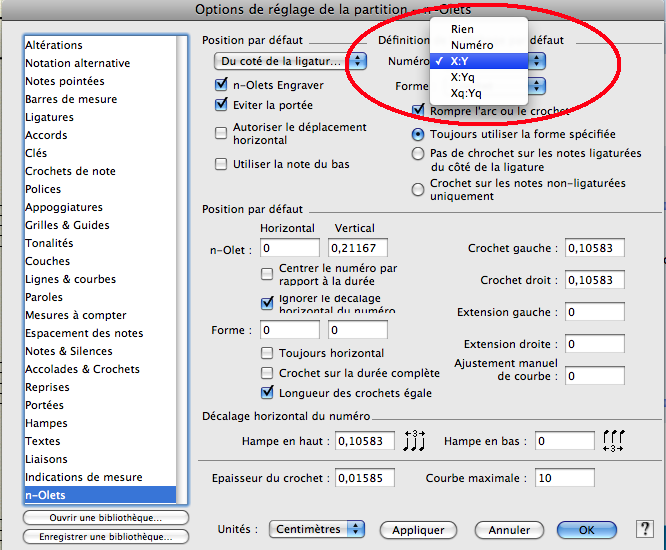Select Indications de mesure in the list
Image resolution: width=666 pixels, height=550 pixels.
click(x=84, y=477)
